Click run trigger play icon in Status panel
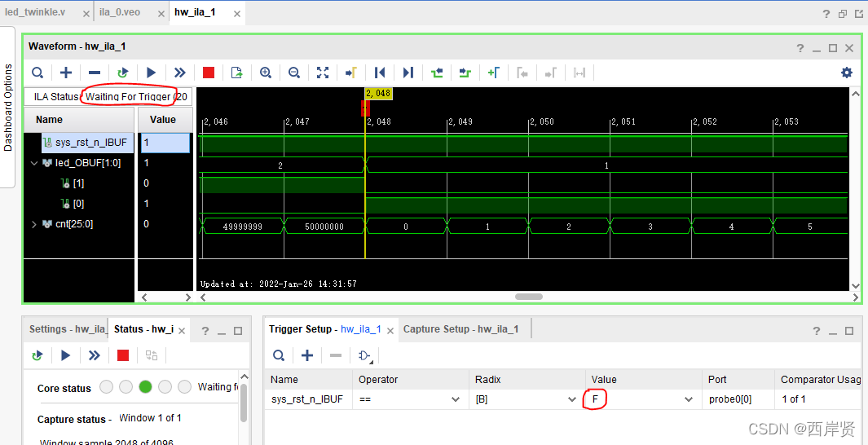This screenshot has height=445, width=868. tap(66, 355)
